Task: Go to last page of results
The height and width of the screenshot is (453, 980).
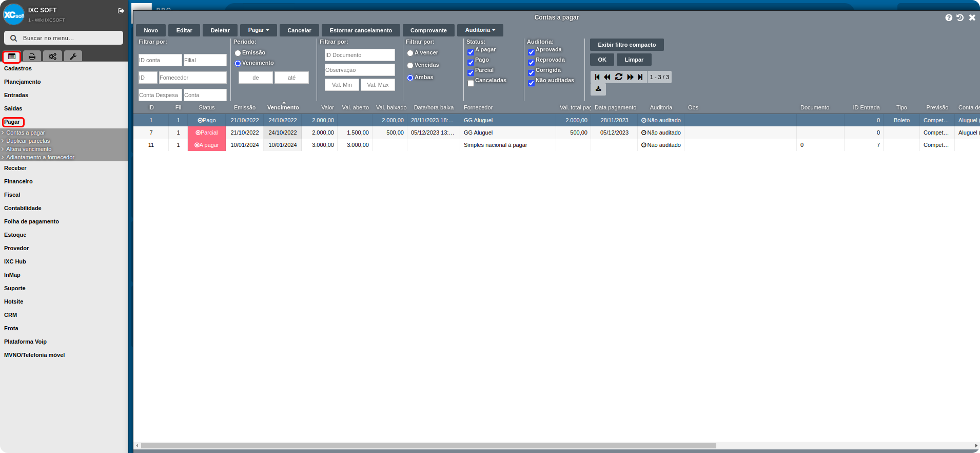Action: (x=640, y=77)
